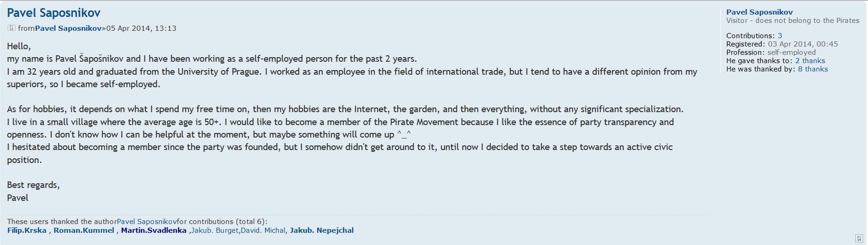
Task: Click the "Visitor - does not belong to the Pirates" rank text
Action: coord(792,21)
